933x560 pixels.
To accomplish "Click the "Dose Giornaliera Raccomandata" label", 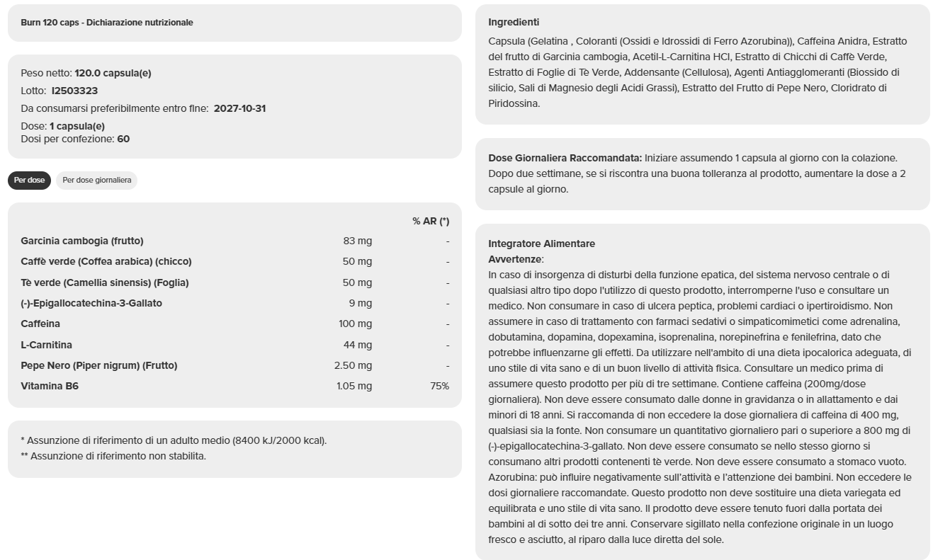I will pyautogui.click(x=565, y=158).
